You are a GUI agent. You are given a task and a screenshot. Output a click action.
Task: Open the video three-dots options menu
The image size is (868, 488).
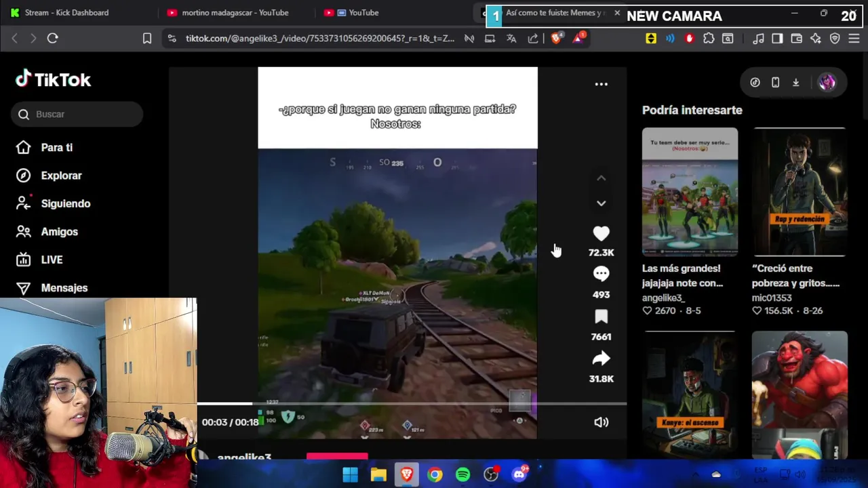601,84
